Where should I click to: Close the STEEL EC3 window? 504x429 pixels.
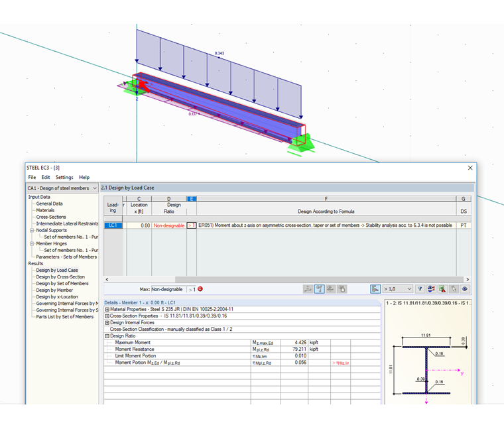(x=470, y=168)
